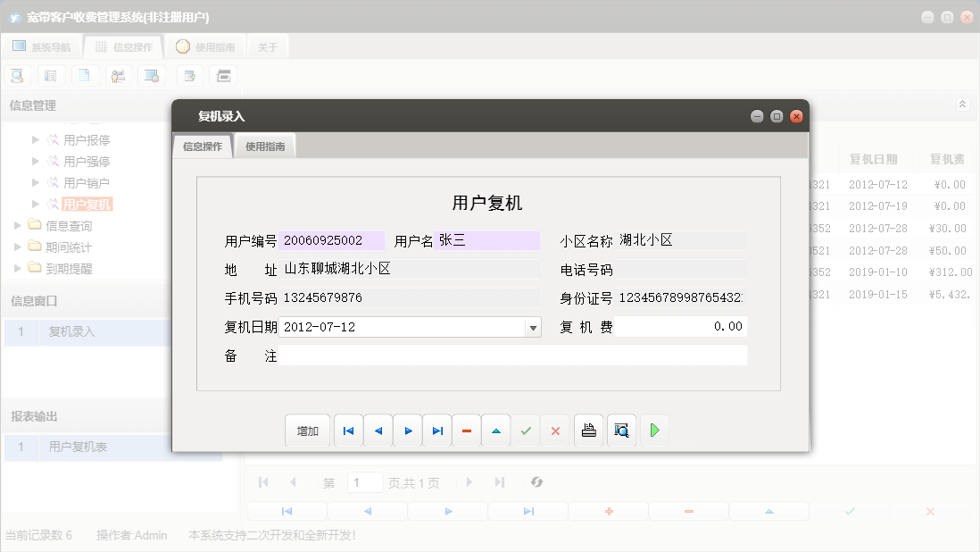Select the search/magnifier icon in the toolbar

[17, 75]
